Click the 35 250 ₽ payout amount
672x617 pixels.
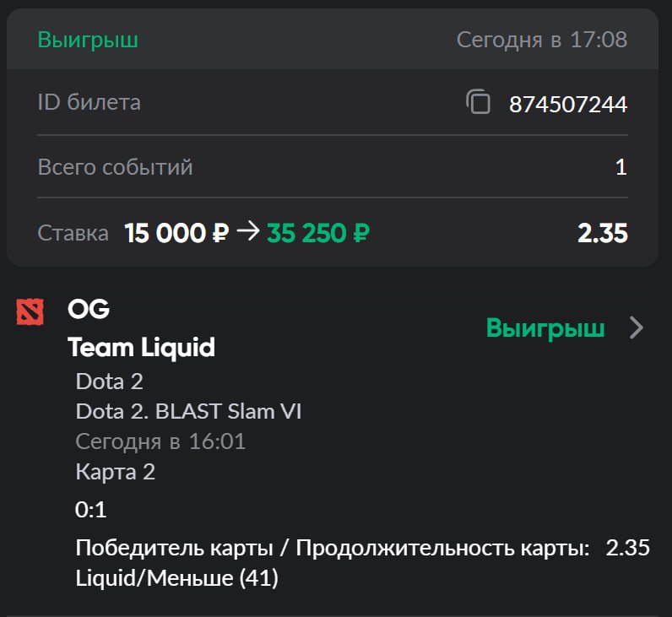317,234
